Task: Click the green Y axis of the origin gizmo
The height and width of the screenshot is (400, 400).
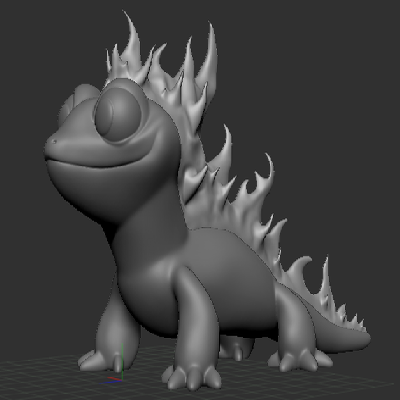Action: click(x=122, y=361)
